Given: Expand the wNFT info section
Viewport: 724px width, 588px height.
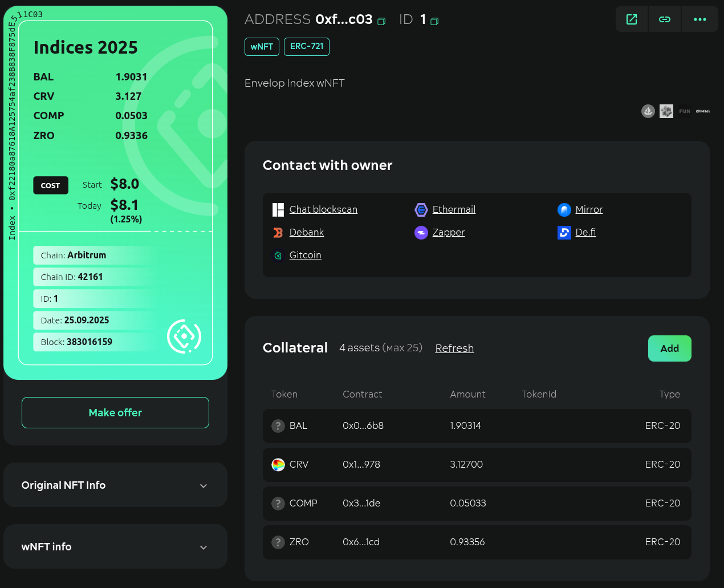Looking at the screenshot, I should coord(115,546).
